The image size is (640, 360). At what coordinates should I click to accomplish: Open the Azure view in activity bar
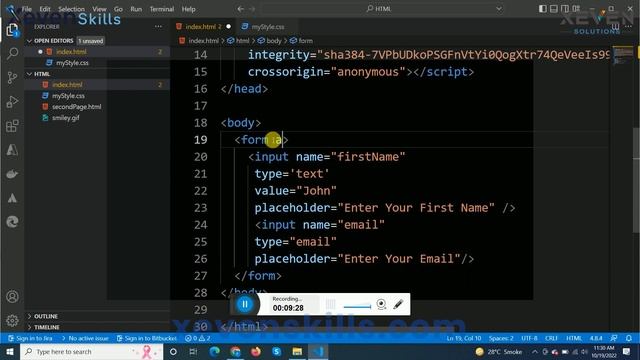[x=12, y=150]
